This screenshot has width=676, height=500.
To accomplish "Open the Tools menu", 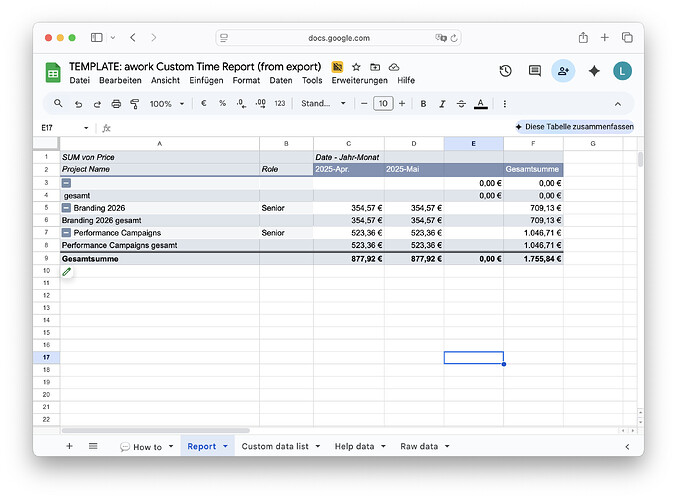I will (312, 81).
